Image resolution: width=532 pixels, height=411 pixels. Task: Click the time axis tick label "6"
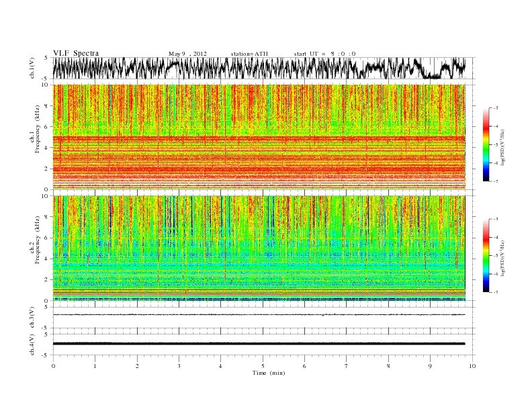(x=304, y=366)
